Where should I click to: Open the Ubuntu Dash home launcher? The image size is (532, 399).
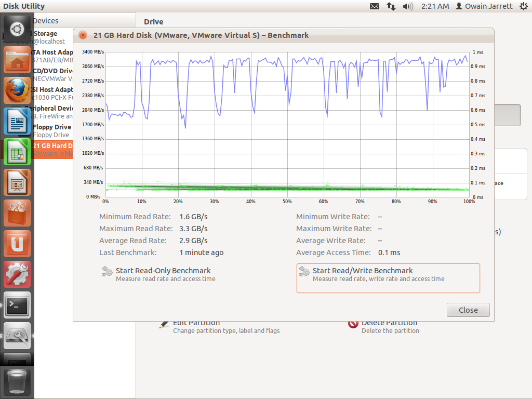pyautogui.click(x=17, y=29)
